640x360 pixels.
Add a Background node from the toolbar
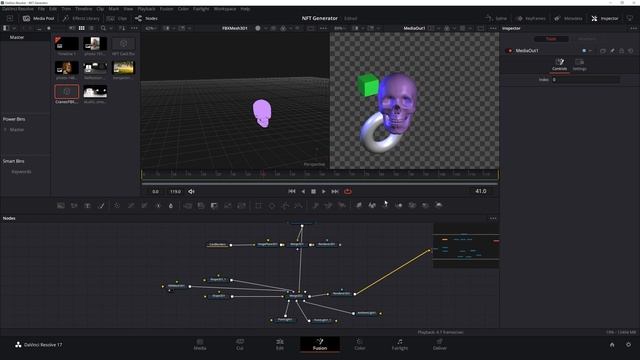pyautogui.click(x=61, y=205)
